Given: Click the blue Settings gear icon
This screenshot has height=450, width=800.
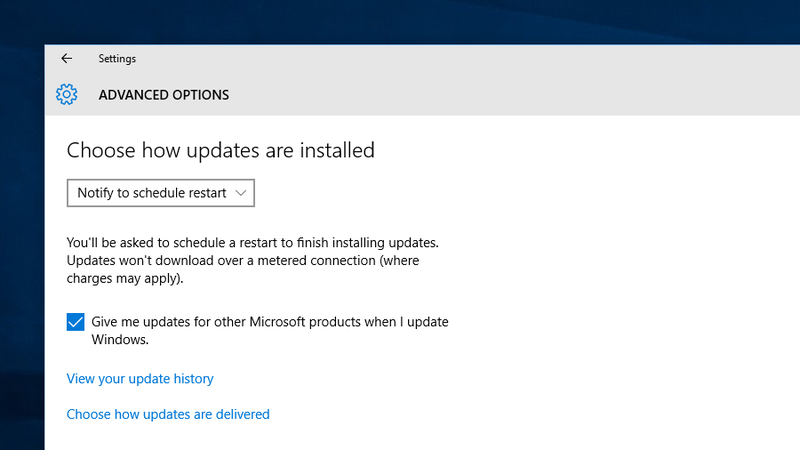Looking at the screenshot, I should coord(66,94).
